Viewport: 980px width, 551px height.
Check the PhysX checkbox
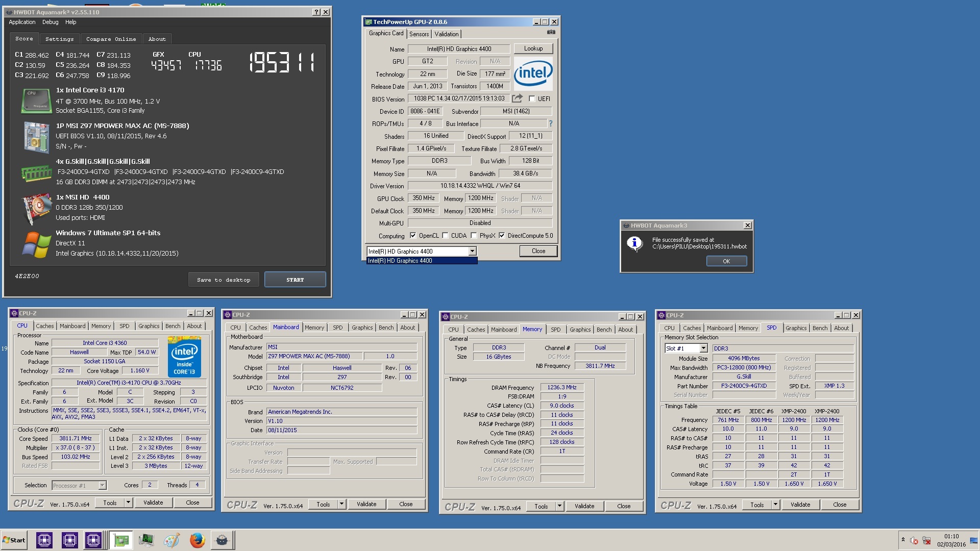pos(474,236)
